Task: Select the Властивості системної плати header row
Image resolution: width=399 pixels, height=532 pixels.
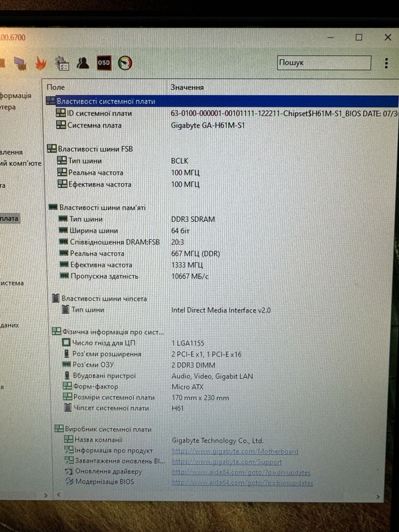Action: 222,101
